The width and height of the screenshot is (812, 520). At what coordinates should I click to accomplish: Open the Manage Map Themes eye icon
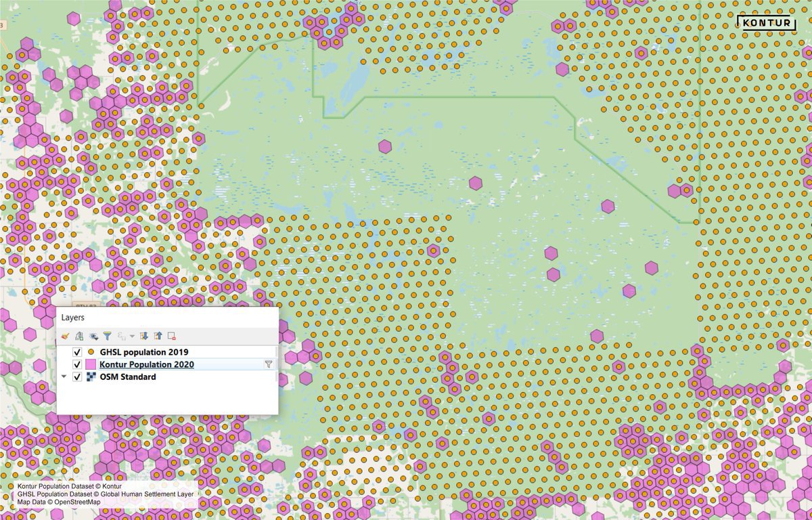pyautogui.click(x=93, y=335)
